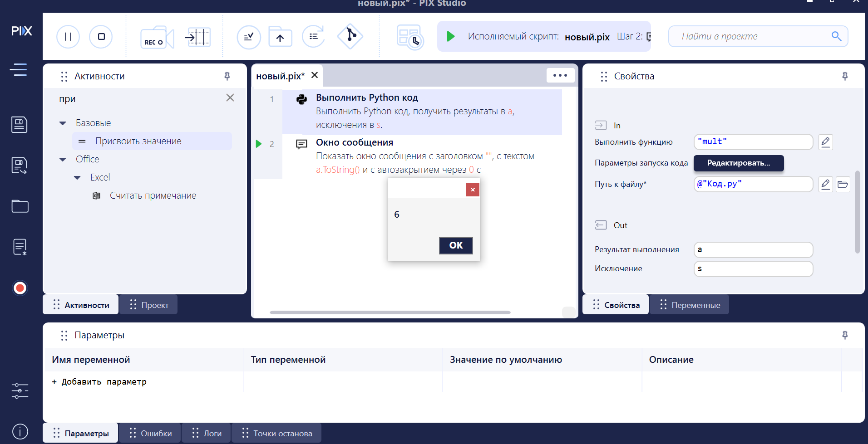Collapse the Базовые tree group
Viewport: 868px width, 444px height.
pos(63,123)
